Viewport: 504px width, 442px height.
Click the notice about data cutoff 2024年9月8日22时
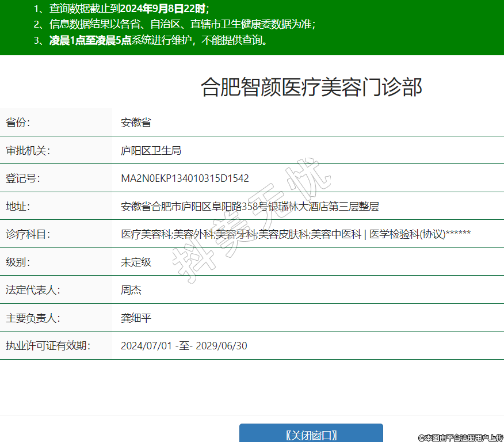(x=121, y=9)
